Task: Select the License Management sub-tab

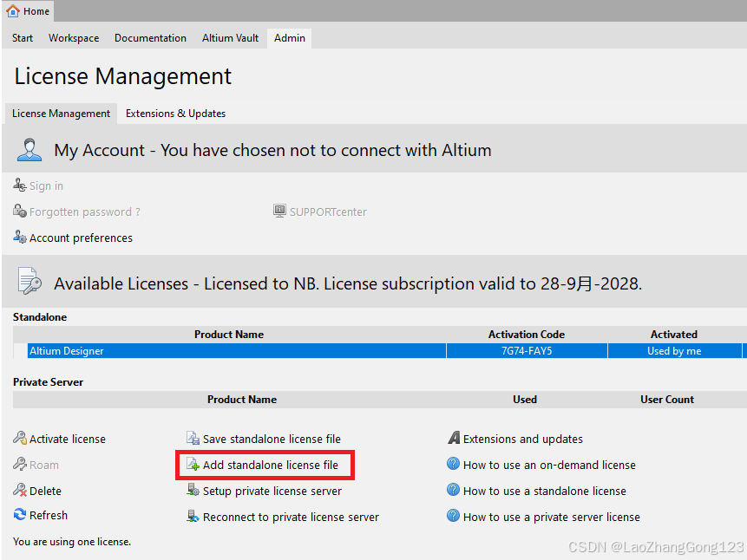Action: (61, 114)
